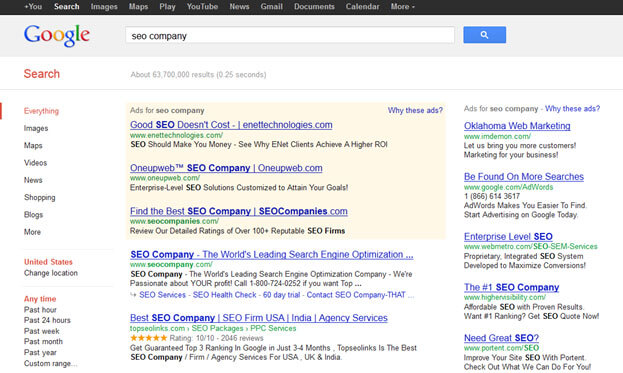Open +You in the top bar
This screenshot has height=373, width=623.
pos(33,7)
